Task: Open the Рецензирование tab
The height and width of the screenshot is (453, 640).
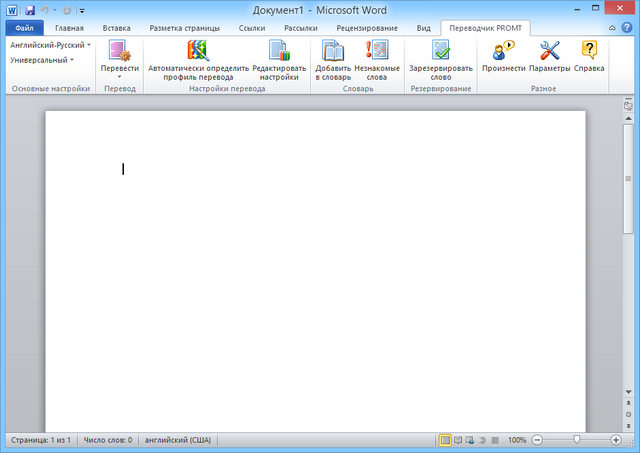Action: click(366, 29)
